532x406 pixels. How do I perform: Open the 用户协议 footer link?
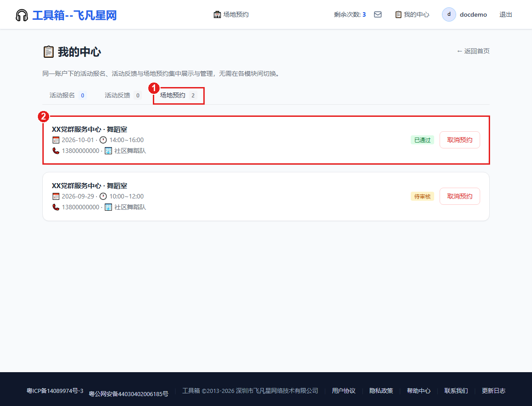click(x=344, y=391)
